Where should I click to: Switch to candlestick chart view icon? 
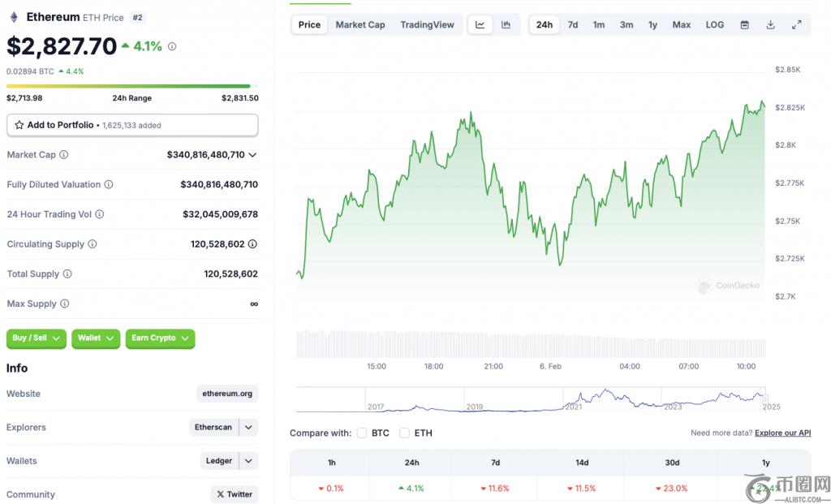(x=506, y=25)
